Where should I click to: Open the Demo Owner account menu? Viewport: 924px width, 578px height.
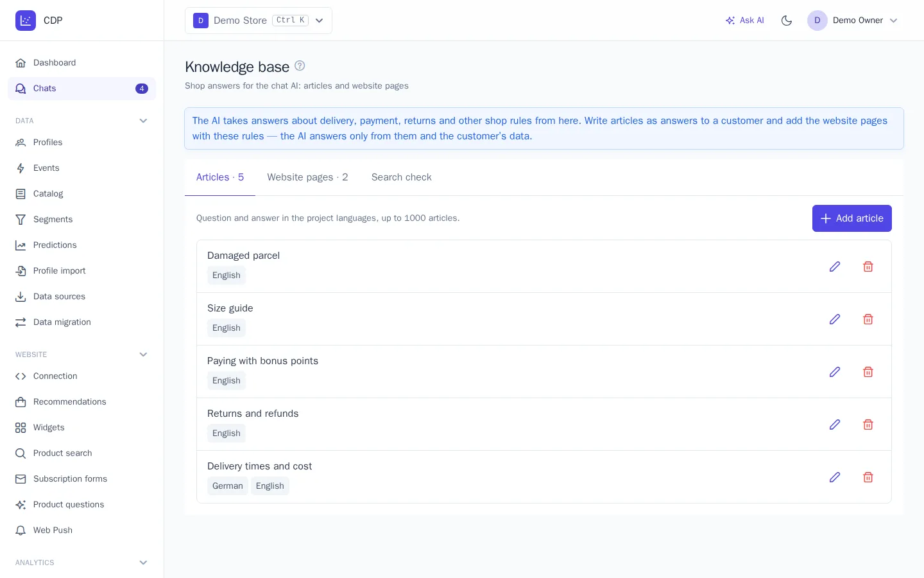tap(853, 21)
